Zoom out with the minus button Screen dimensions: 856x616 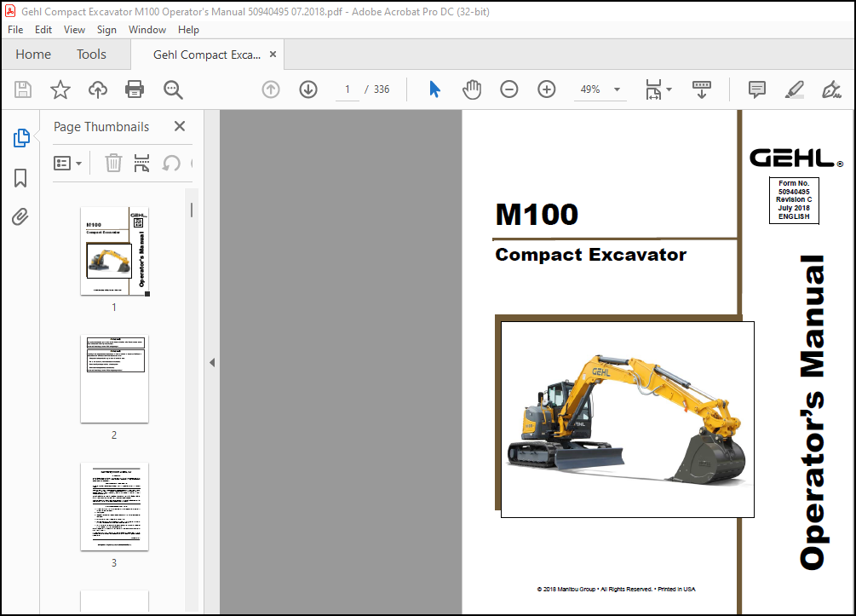point(508,89)
